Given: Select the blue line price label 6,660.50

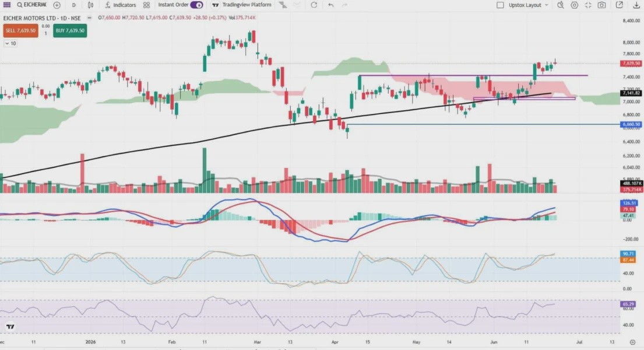Looking at the screenshot, I should (631, 124).
